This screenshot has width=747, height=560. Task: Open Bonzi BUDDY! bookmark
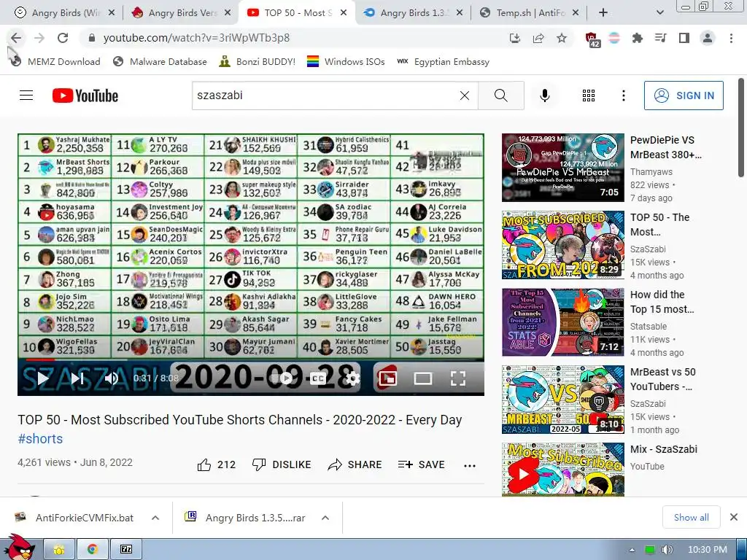pyautogui.click(x=258, y=61)
